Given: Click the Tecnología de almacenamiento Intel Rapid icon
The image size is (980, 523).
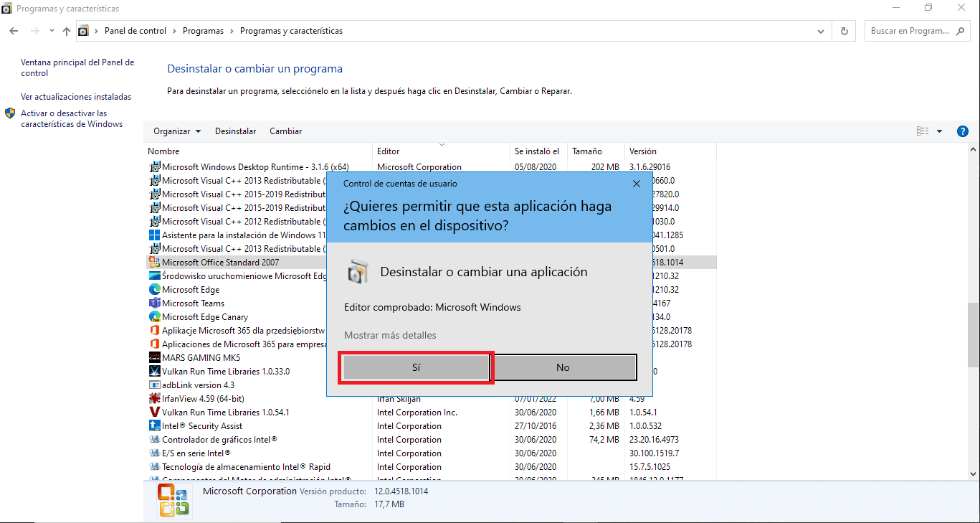Looking at the screenshot, I should click(x=154, y=467).
